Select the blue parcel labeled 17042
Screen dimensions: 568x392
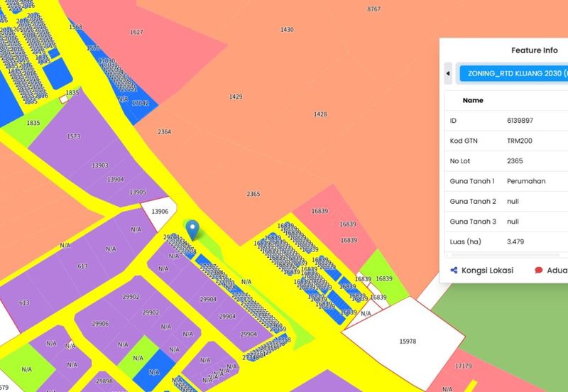pos(141,104)
